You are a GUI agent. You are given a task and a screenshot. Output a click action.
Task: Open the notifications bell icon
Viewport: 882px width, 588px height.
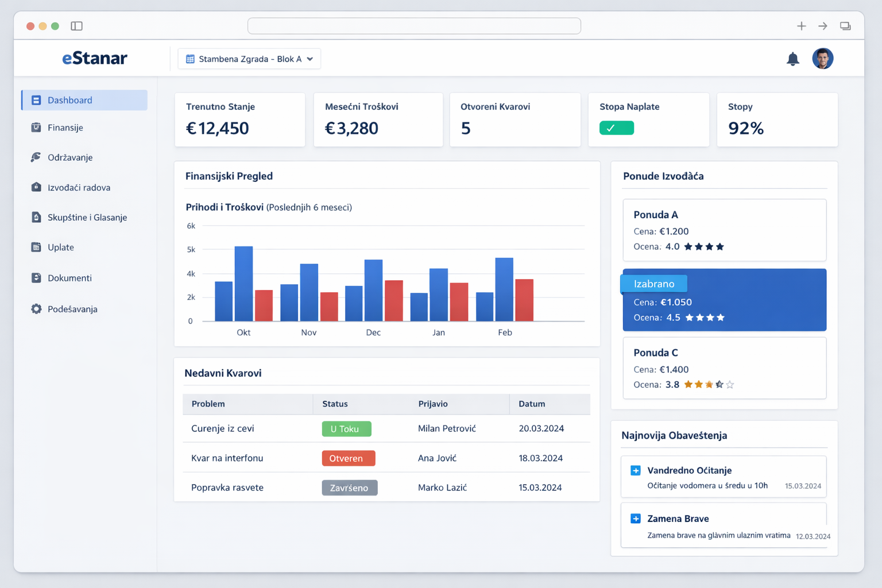(x=793, y=58)
